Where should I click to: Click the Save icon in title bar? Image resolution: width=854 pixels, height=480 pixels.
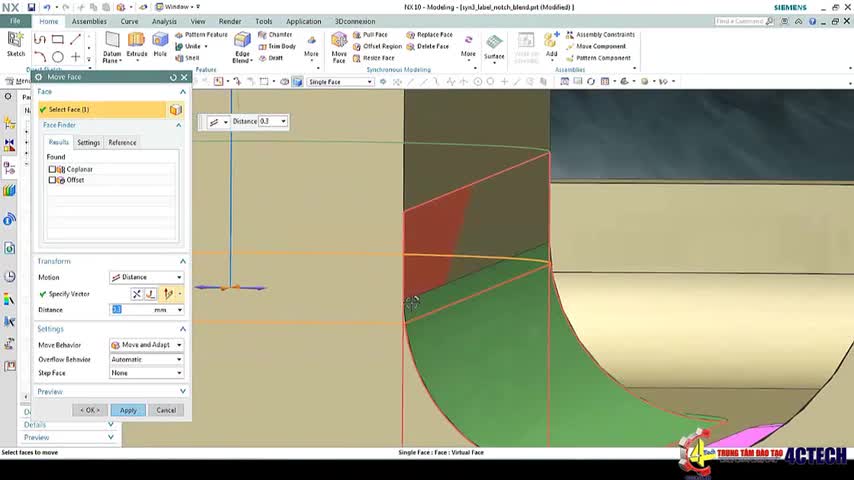31,7
